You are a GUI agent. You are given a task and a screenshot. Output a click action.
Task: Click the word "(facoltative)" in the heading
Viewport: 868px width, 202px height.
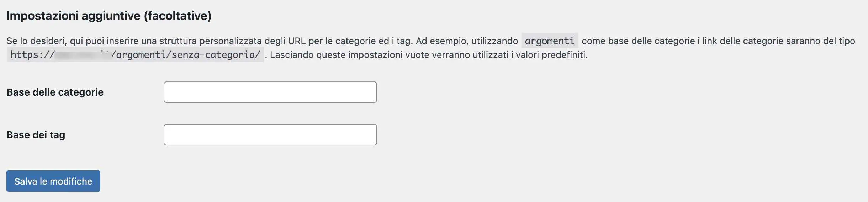178,16
